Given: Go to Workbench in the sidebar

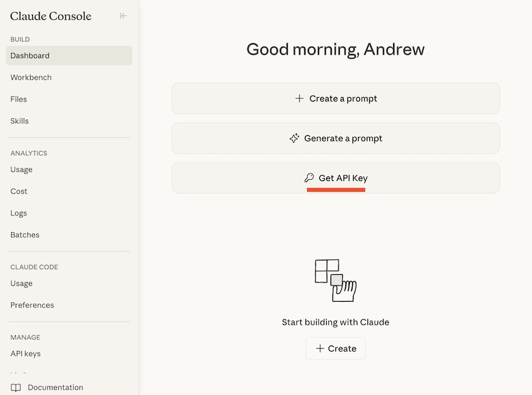Looking at the screenshot, I should (x=31, y=78).
